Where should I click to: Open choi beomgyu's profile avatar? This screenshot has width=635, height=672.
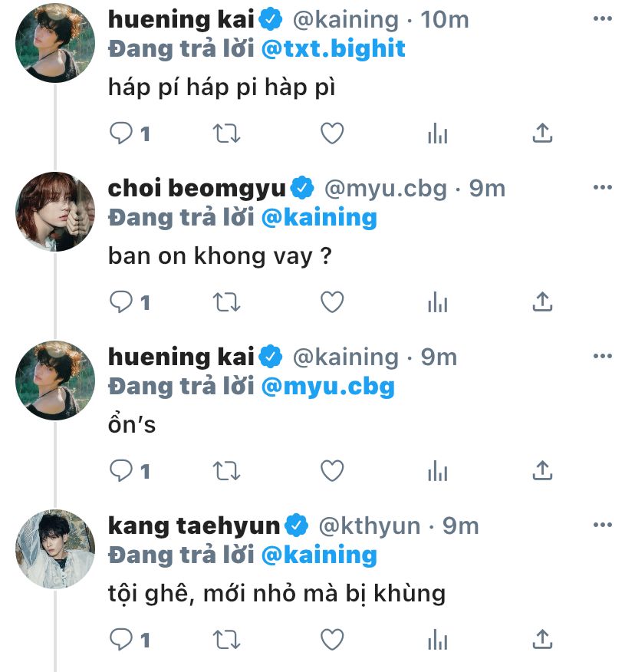55,212
